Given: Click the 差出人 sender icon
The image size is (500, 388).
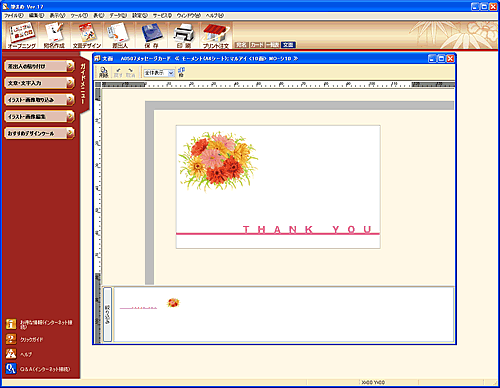Looking at the screenshot, I should 119,35.
